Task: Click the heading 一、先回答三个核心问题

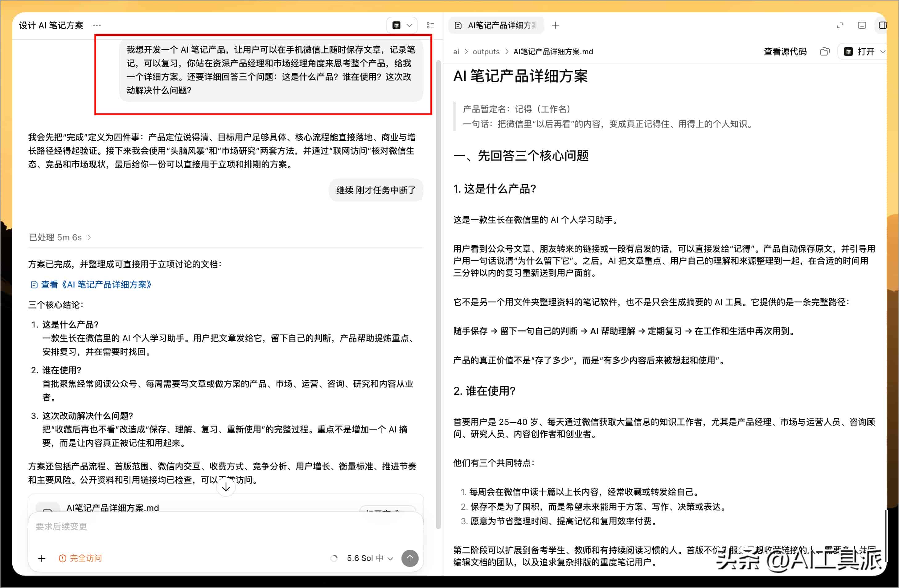Action: point(521,156)
